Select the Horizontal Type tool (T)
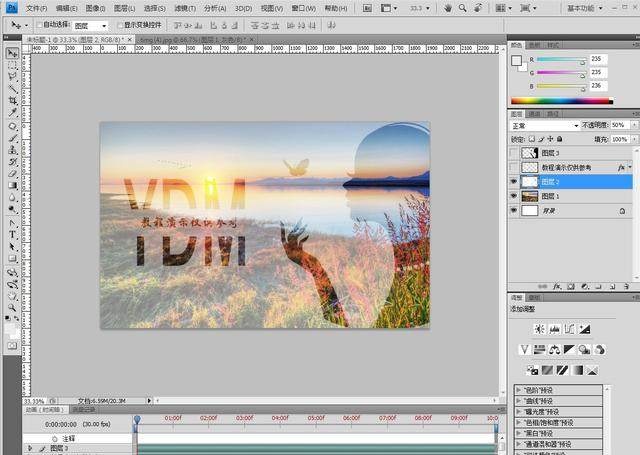Image resolution: width=640 pixels, height=455 pixels. 13,234
